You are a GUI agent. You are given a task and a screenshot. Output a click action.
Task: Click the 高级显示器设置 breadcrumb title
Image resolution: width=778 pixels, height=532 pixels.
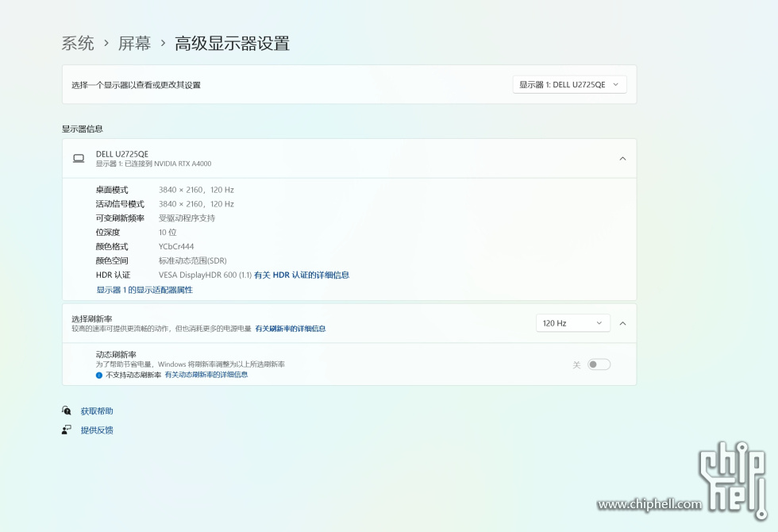(232, 43)
